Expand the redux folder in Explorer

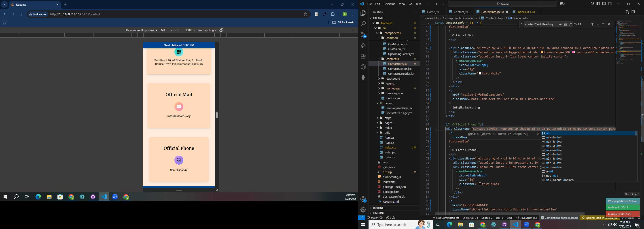(x=388, y=128)
